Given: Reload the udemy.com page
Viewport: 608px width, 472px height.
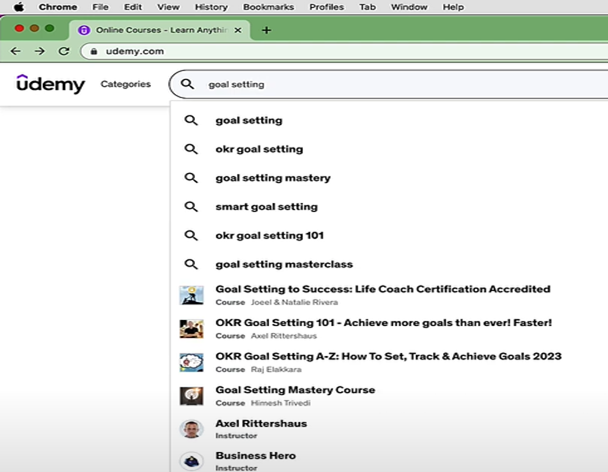Looking at the screenshot, I should pyautogui.click(x=64, y=51).
